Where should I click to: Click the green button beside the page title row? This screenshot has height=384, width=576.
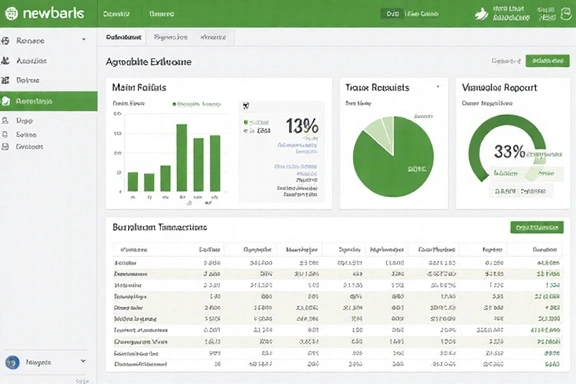(x=547, y=61)
